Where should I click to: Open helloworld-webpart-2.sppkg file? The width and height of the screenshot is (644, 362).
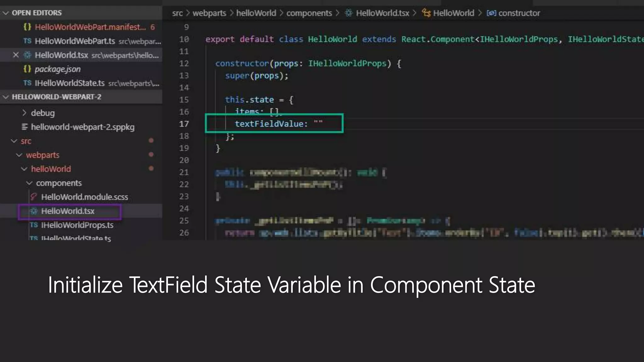(x=83, y=127)
